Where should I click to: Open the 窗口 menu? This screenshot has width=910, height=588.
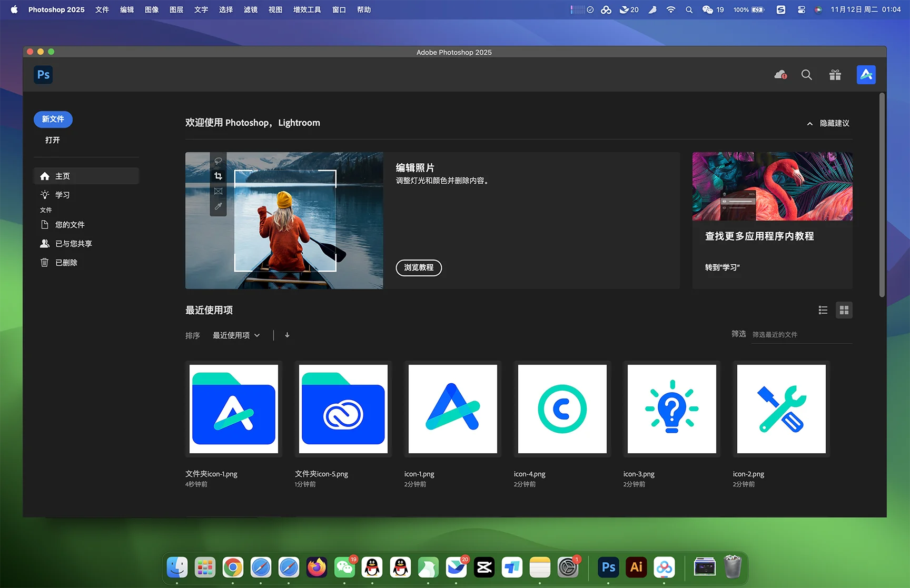coord(339,9)
